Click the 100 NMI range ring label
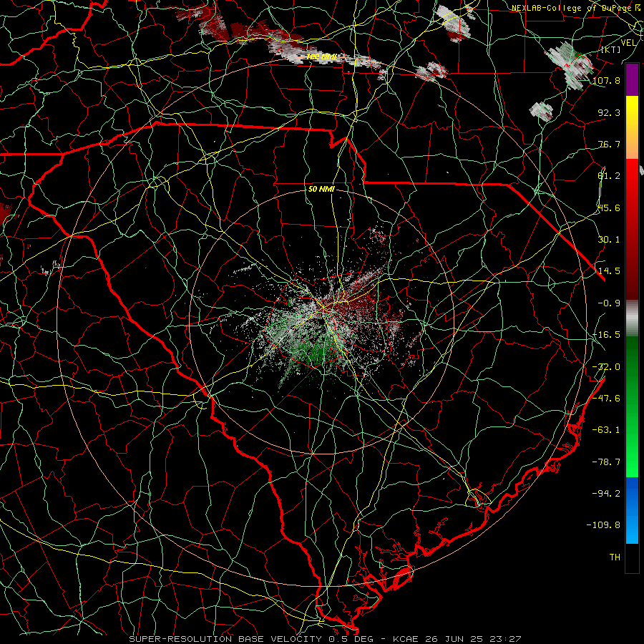 pyautogui.click(x=321, y=57)
